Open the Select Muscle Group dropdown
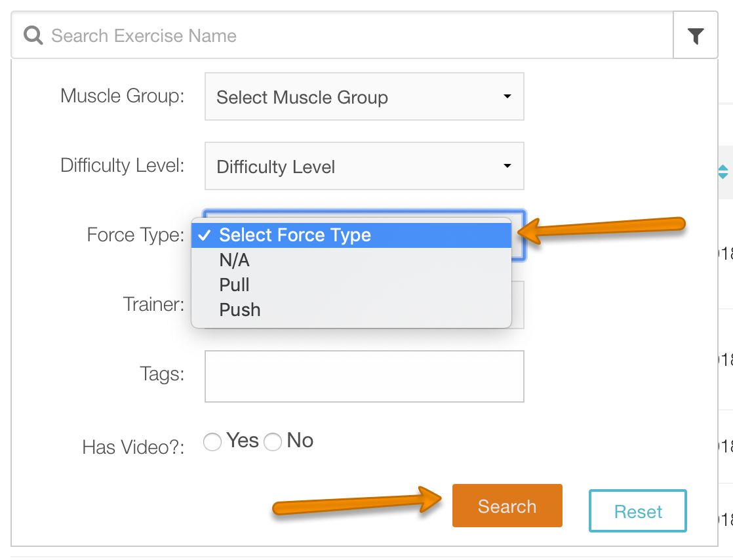Image resolution: width=733 pixels, height=560 pixels. tap(364, 96)
